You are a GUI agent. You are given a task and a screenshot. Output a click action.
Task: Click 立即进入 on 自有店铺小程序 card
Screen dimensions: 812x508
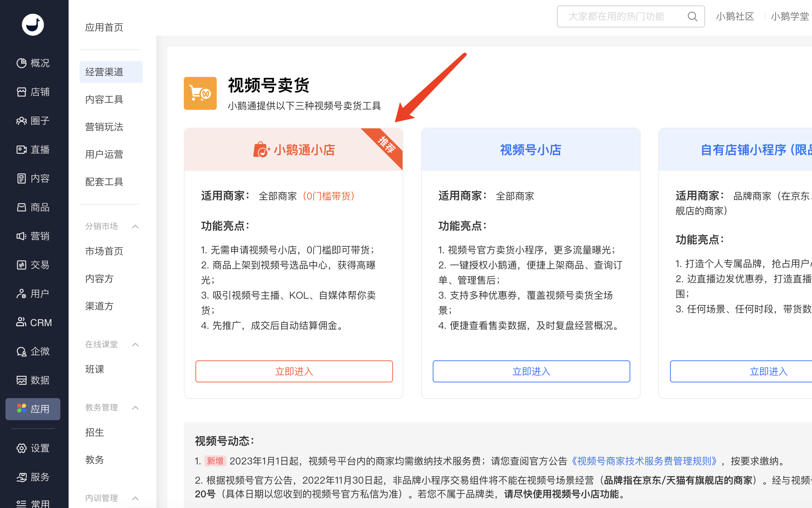coord(741,371)
